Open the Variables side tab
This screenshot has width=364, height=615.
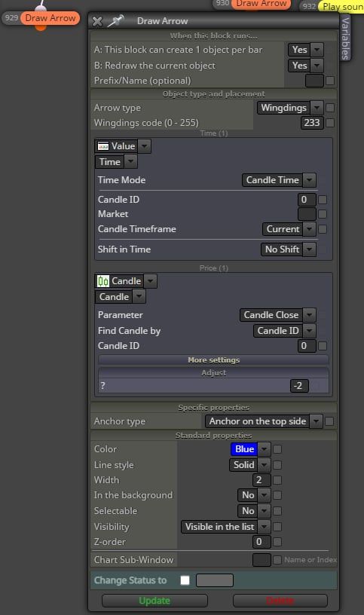[345, 38]
